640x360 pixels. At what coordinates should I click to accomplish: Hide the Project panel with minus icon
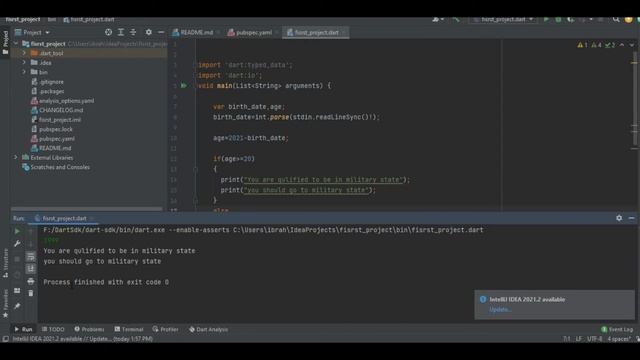(161, 32)
